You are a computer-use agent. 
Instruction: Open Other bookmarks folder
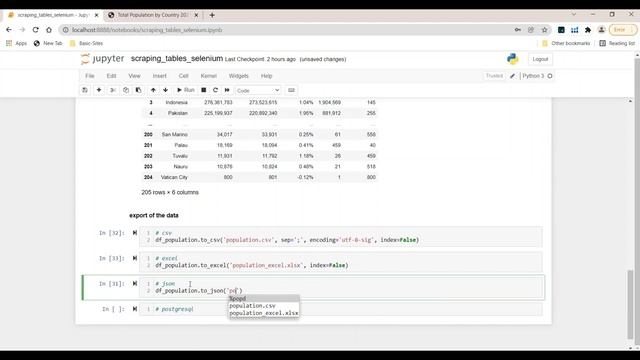point(566,43)
